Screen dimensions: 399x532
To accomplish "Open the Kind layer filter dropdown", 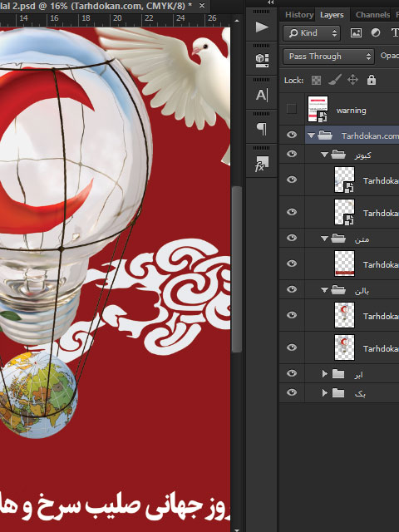I will (x=312, y=33).
